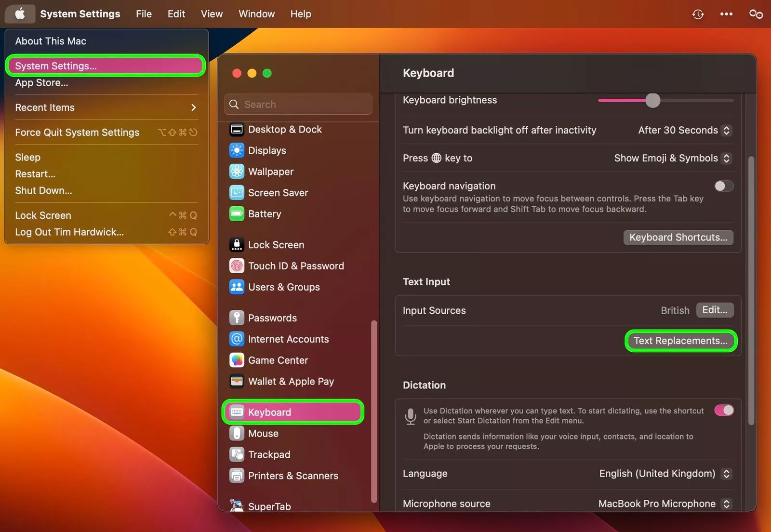771x532 pixels.
Task: Open the Help menu
Action: (x=301, y=14)
